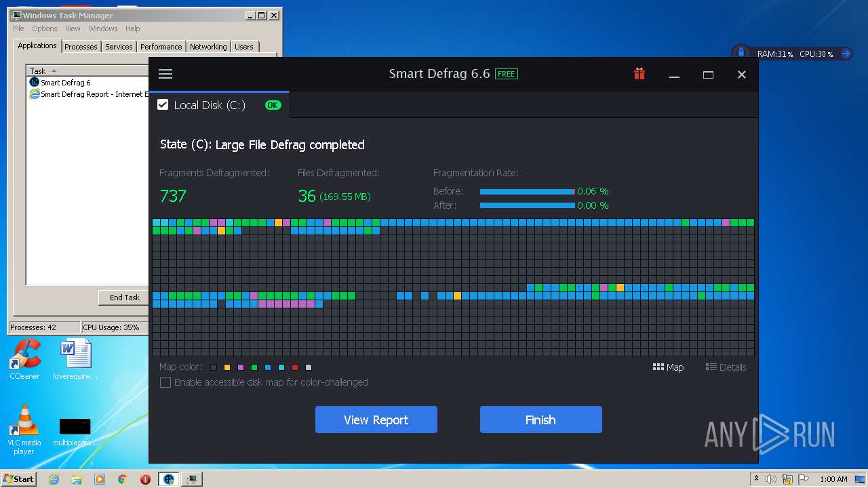Switch to Services tab in Task Manager
The width and height of the screenshot is (868, 488).
click(x=119, y=47)
